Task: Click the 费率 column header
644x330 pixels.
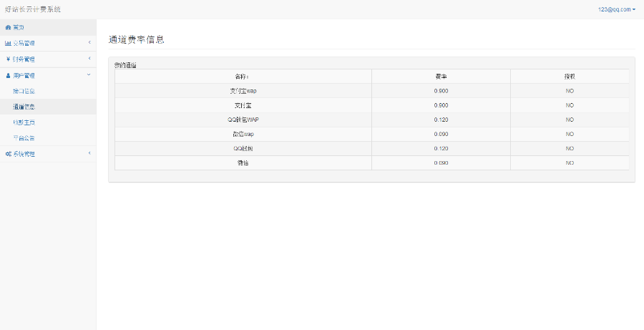Action: 441,76
